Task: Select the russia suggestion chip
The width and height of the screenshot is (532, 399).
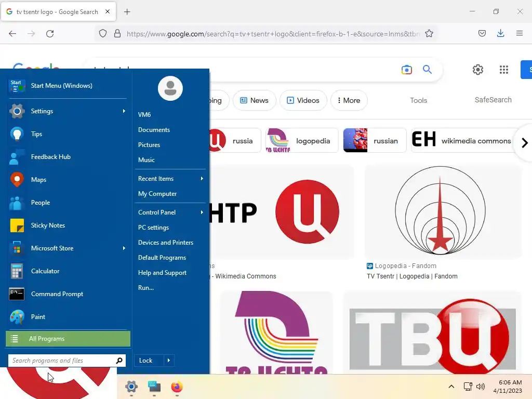Action: (x=235, y=140)
